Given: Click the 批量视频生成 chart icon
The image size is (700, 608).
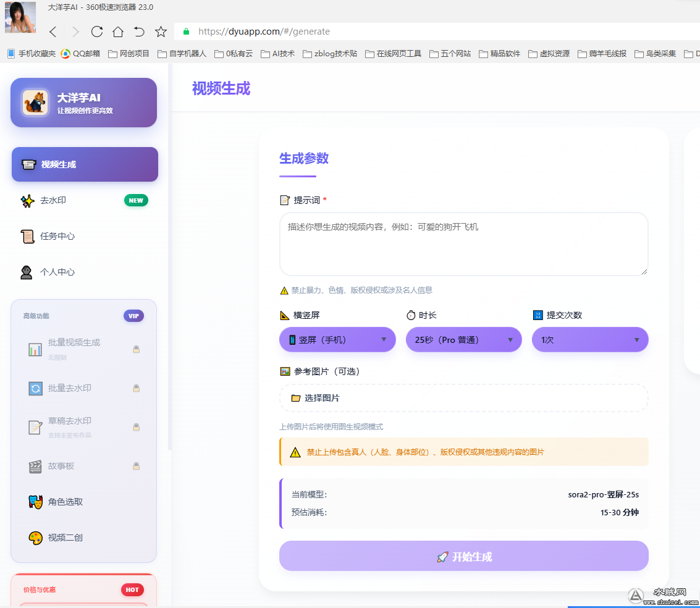Looking at the screenshot, I should (x=35, y=349).
